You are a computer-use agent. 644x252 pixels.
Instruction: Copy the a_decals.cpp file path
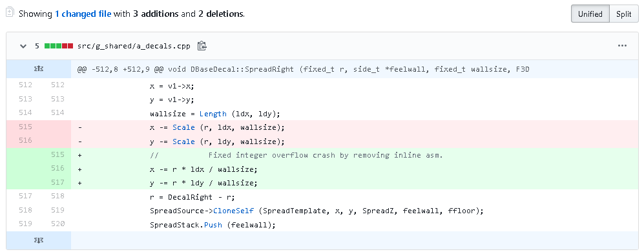point(202,46)
